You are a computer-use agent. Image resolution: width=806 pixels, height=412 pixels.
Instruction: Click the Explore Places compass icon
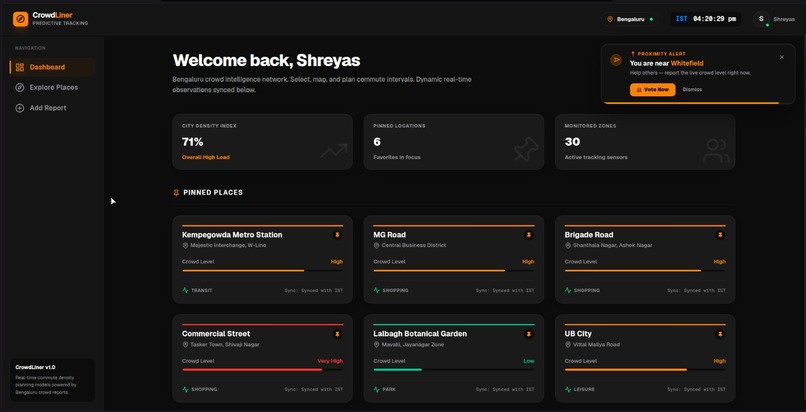click(x=20, y=87)
